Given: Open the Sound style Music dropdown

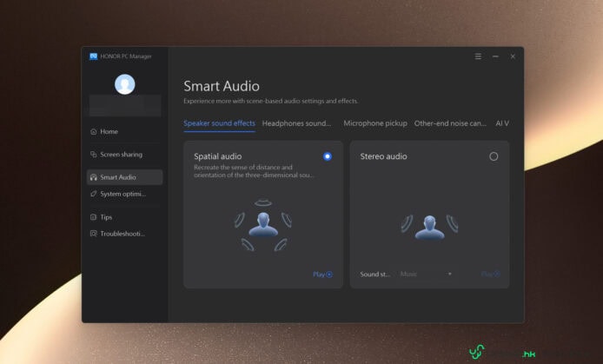Looking at the screenshot, I should [426, 274].
